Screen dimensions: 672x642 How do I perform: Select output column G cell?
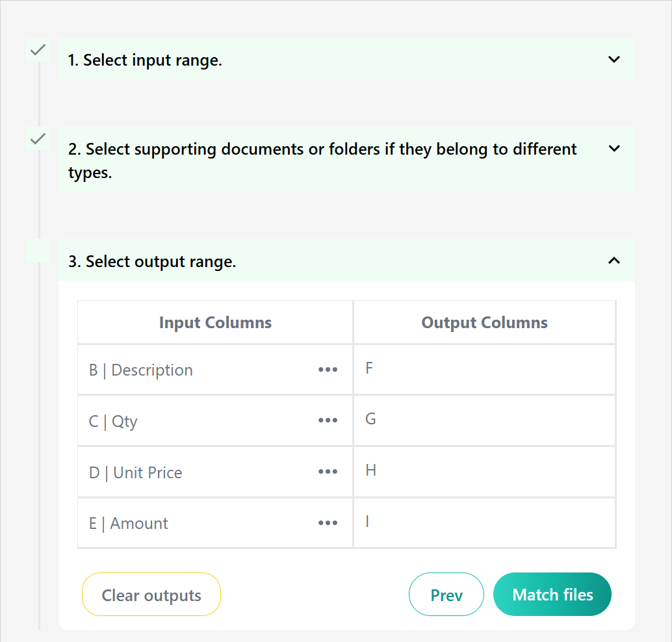[x=484, y=420]
